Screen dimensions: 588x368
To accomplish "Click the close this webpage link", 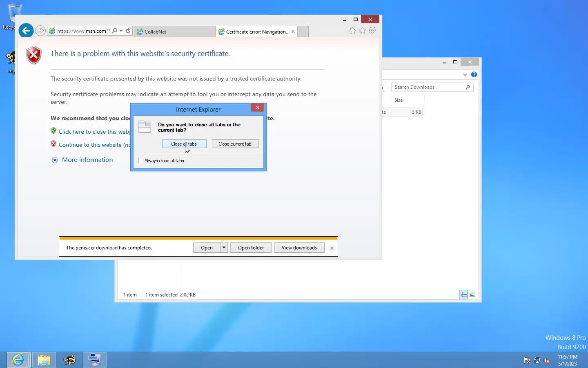I will (94, 132).
